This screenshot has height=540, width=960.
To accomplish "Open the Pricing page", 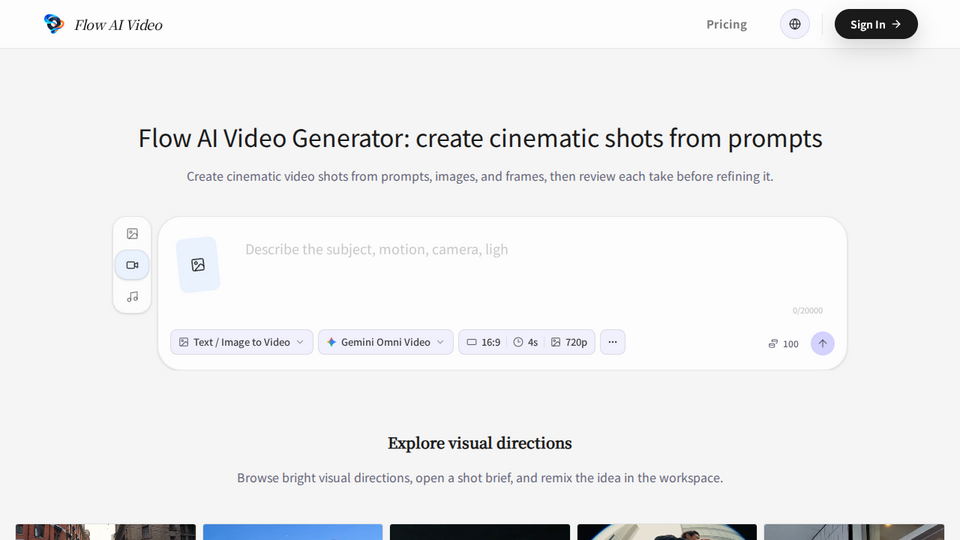I will 726,24.
